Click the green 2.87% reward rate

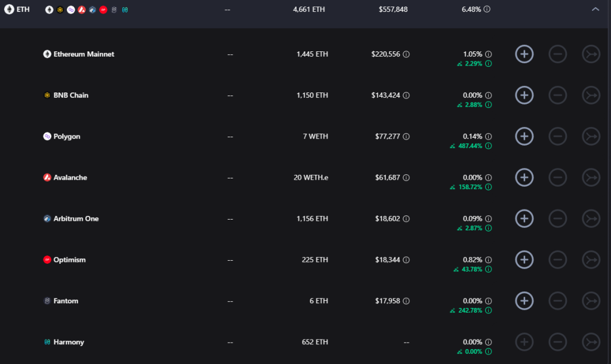click(x=473, y=228)
